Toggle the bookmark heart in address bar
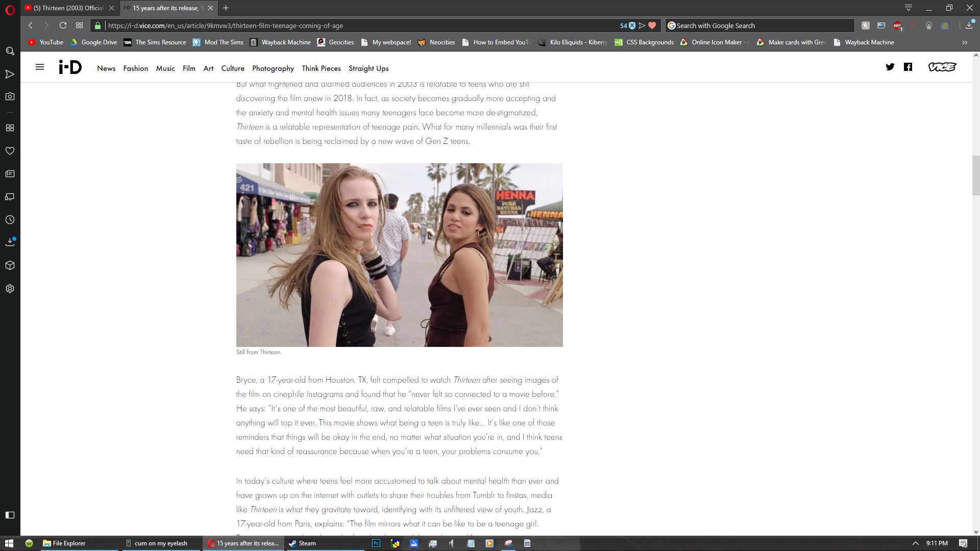Viewport: 980px width, 551px height. pyautogui.click(x=652, y=26)
